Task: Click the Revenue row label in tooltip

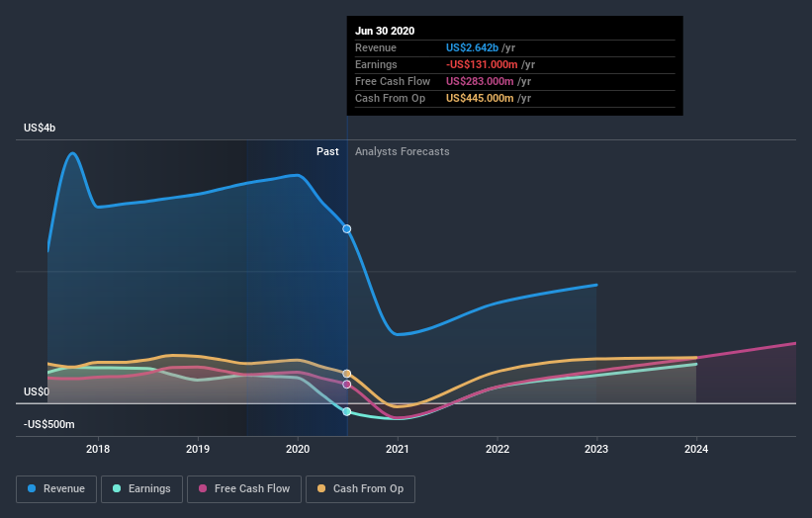Action: click(376, 47)
